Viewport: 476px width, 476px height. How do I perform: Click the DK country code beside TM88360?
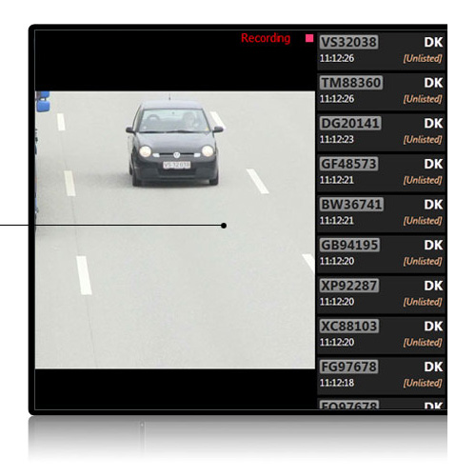click(x=433, y=83)
